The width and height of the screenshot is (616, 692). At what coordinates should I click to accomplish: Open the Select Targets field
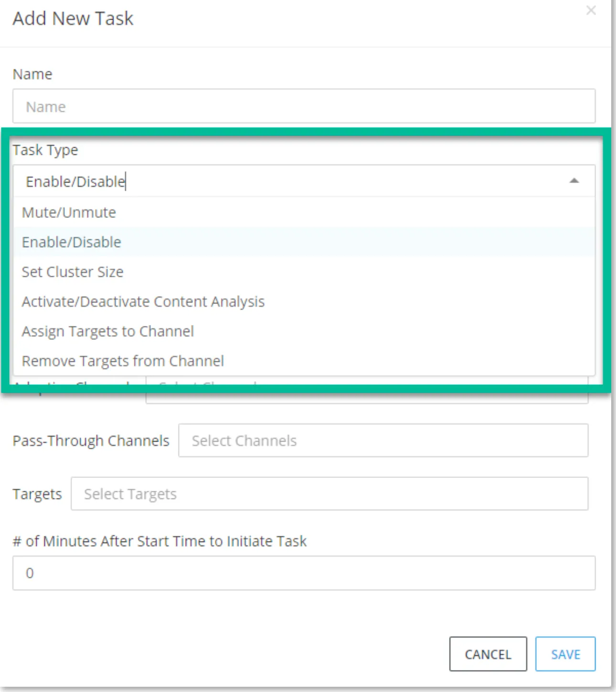point(329,494)
